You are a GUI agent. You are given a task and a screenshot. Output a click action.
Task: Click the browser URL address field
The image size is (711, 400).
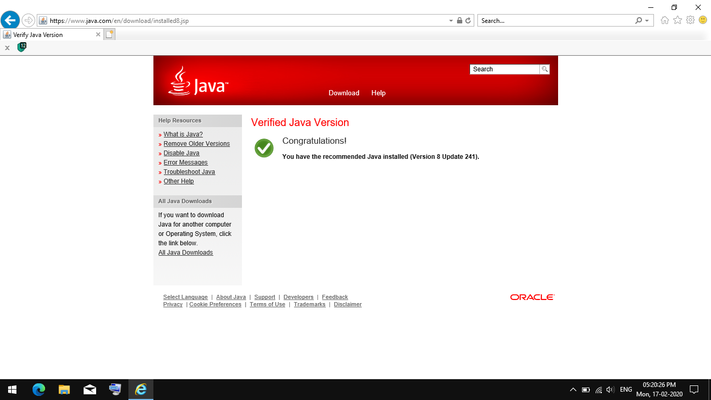pos(247,20)
